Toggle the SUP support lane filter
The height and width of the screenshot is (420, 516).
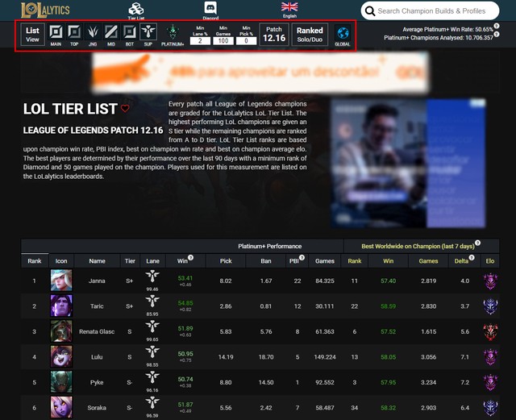coord(148,31)
